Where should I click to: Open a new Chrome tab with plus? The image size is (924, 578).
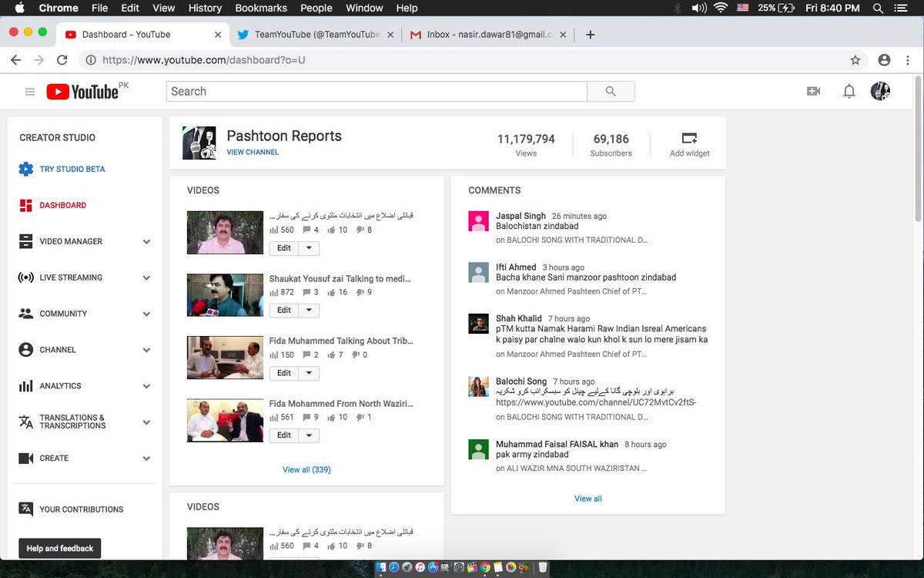click(590, 35)
